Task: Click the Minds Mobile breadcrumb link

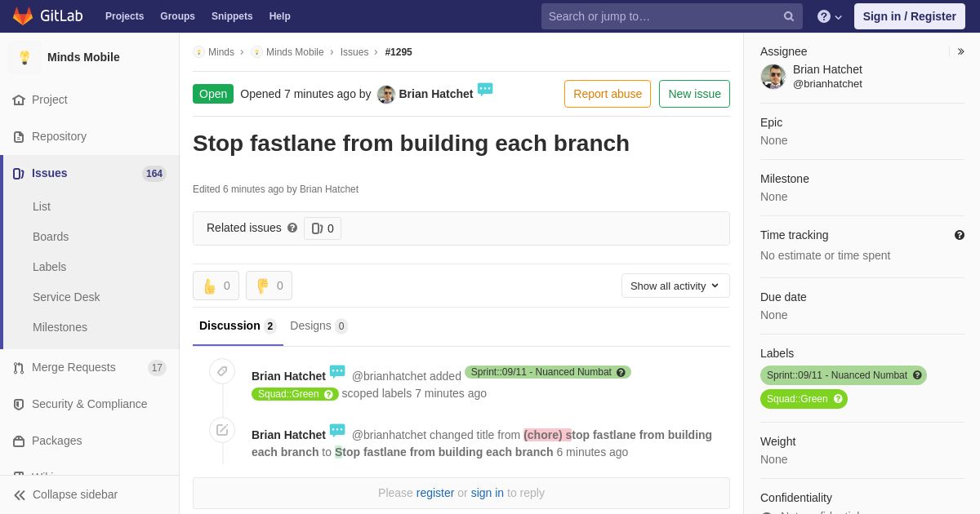Action: point(295,52)
